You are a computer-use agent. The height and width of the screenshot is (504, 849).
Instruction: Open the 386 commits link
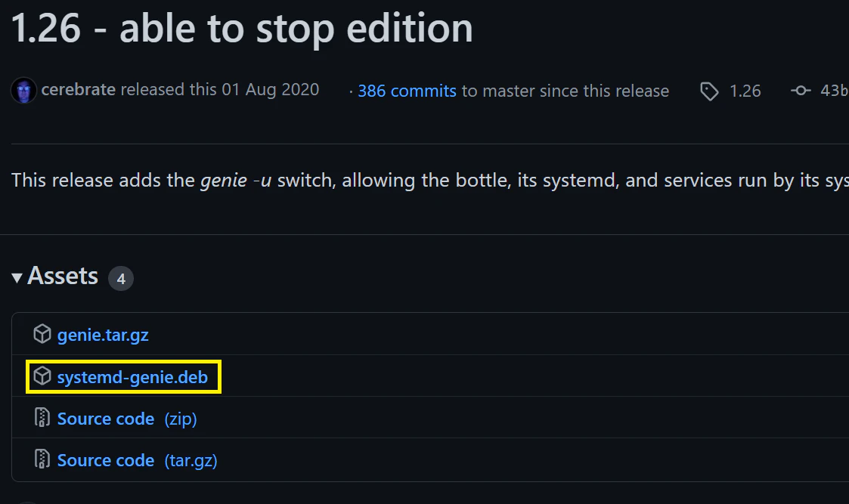407,91
